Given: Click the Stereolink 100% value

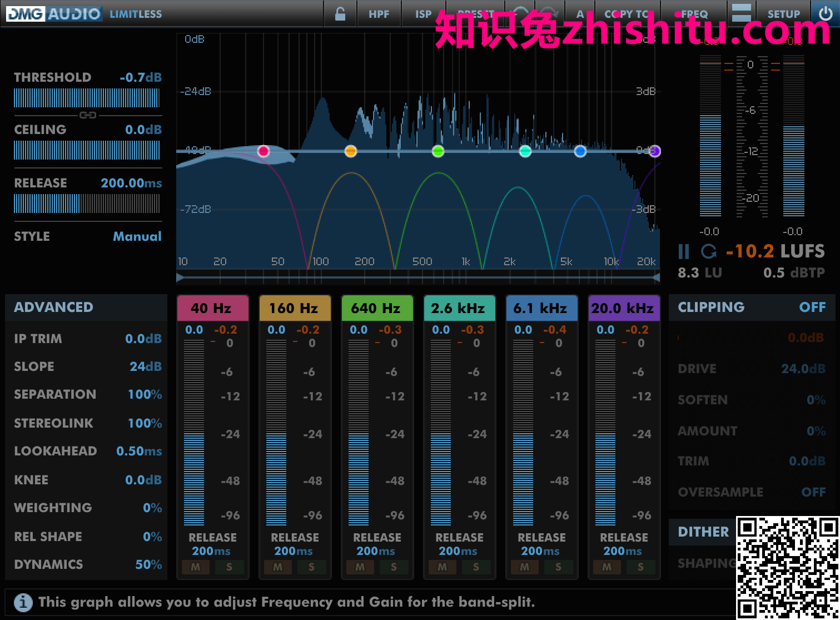Looking at the screenshot, I should click(x=145, y=423).
